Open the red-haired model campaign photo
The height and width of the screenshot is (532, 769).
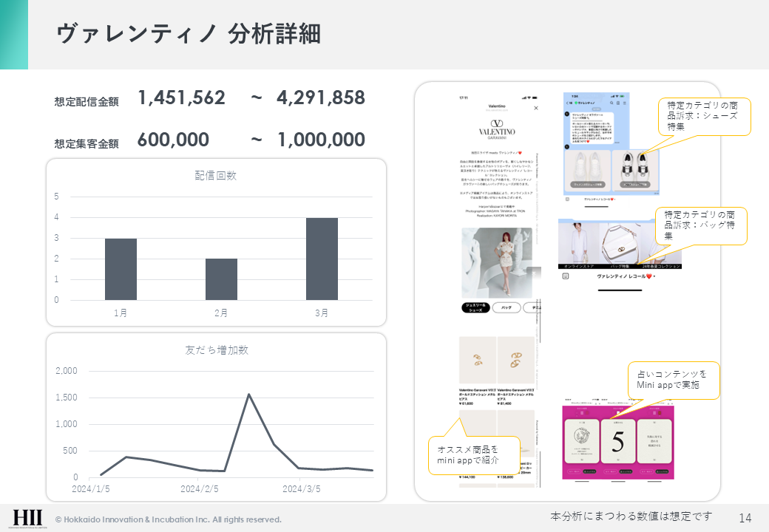[x=497, y=262]
